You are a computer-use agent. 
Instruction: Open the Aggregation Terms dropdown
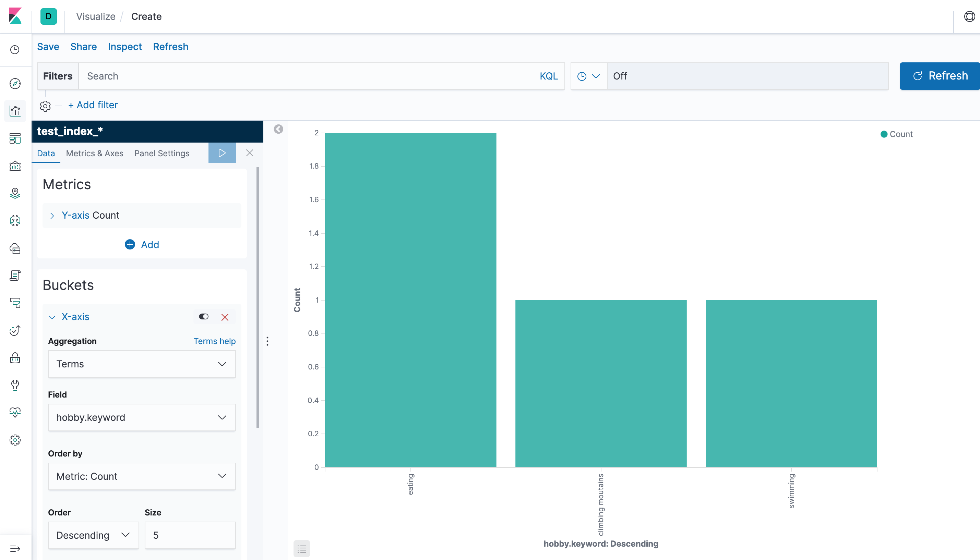[x=142, y=364]
